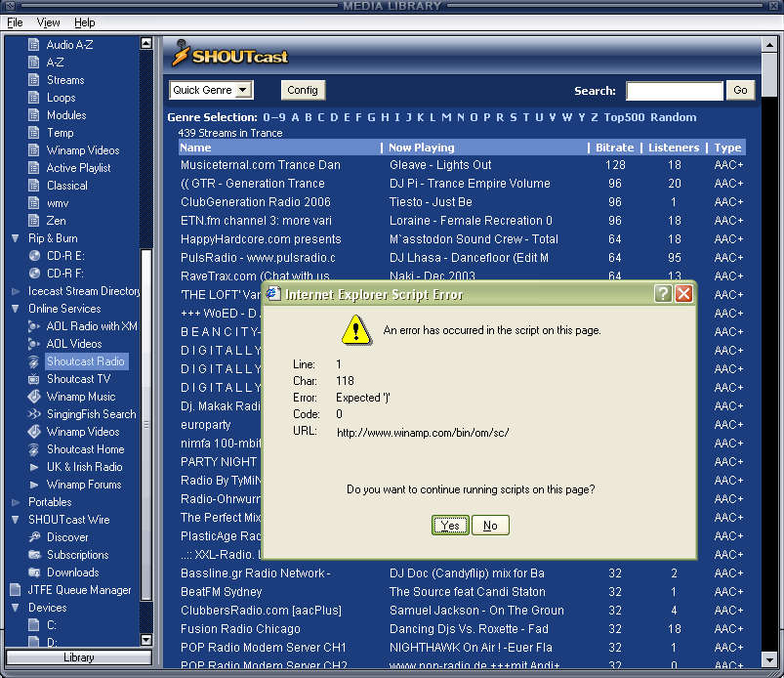This screenshot has width=784, height=678.
Task: Collapse the Online Services tree node
Action: coord(16,309)
